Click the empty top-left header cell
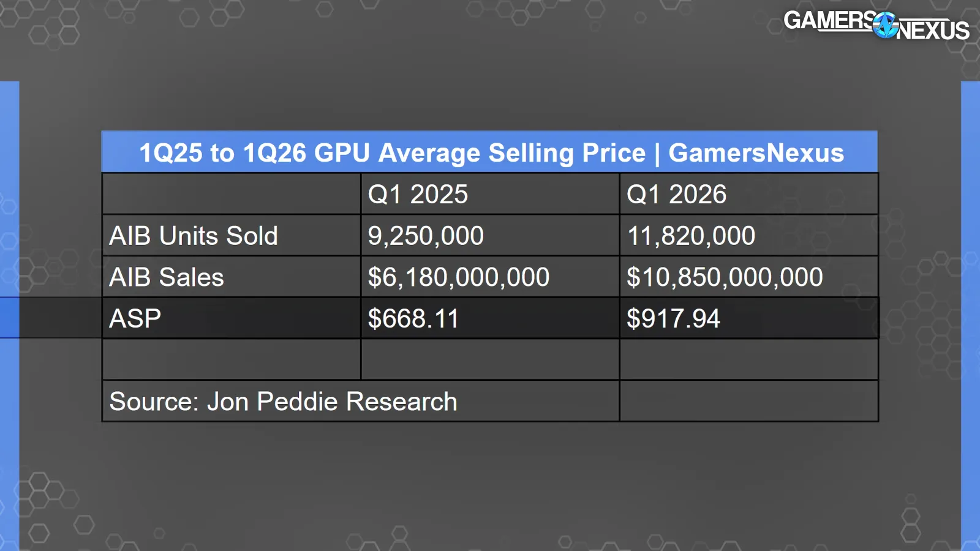980x551 pixels. (232, 194)
